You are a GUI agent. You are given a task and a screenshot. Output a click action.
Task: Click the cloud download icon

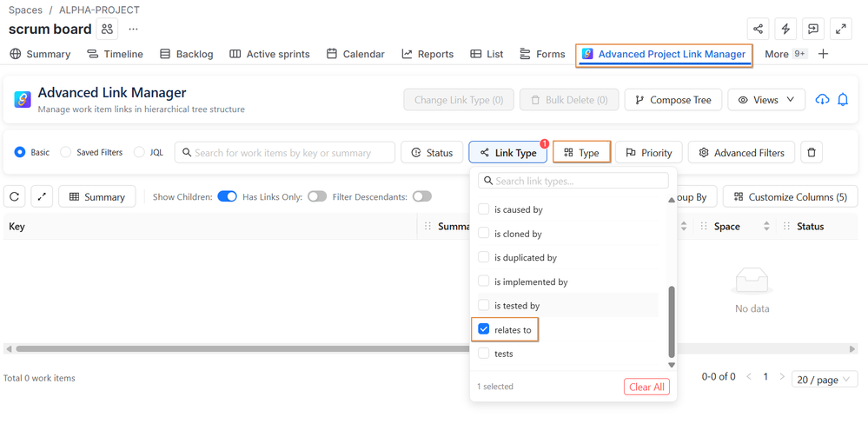822,100
